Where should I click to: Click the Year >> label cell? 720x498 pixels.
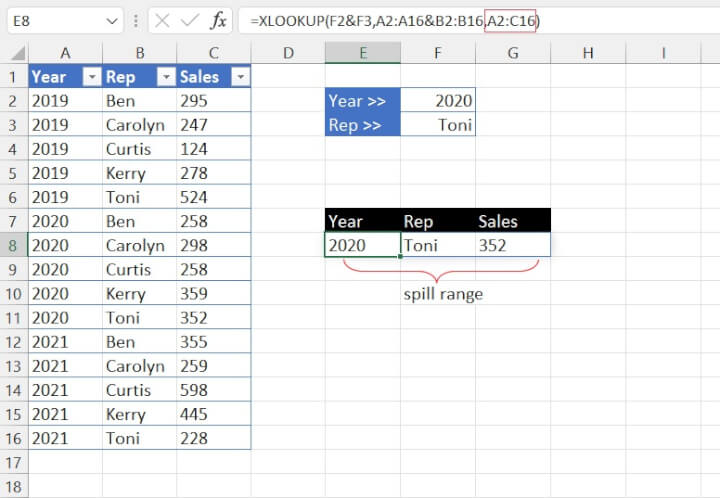coord(362,100)
